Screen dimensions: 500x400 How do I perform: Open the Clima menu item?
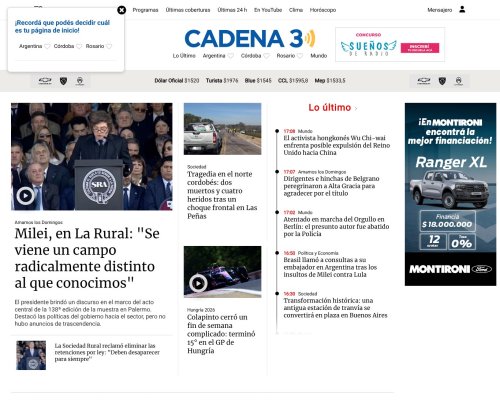click(x=296, y=10)
